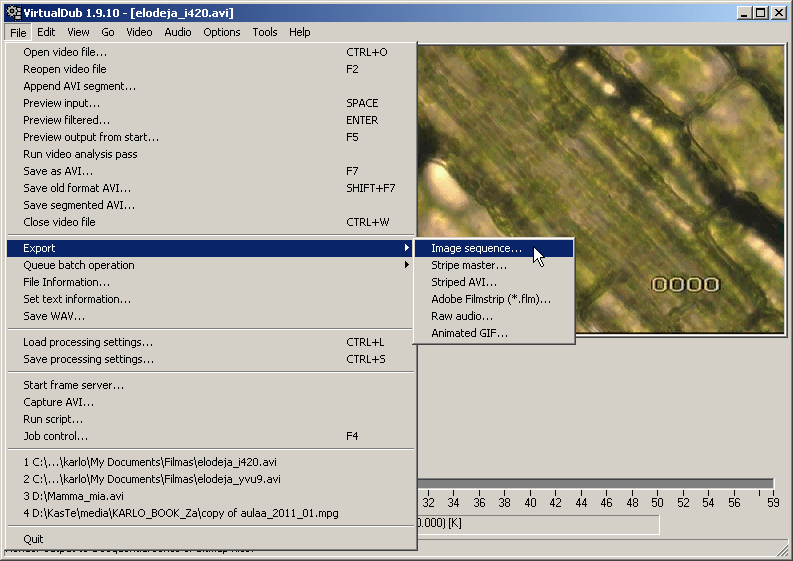Open the Edit menu

[x=46, y=32]
